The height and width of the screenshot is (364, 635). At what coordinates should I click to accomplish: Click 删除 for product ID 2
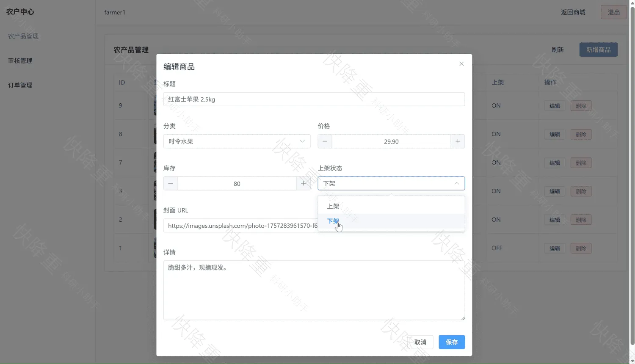(581, 220)
